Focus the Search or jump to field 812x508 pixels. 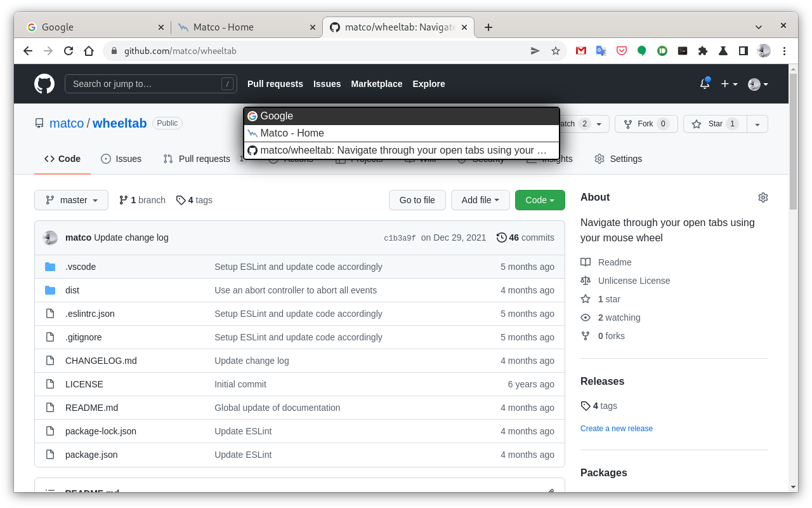point(151,84)
